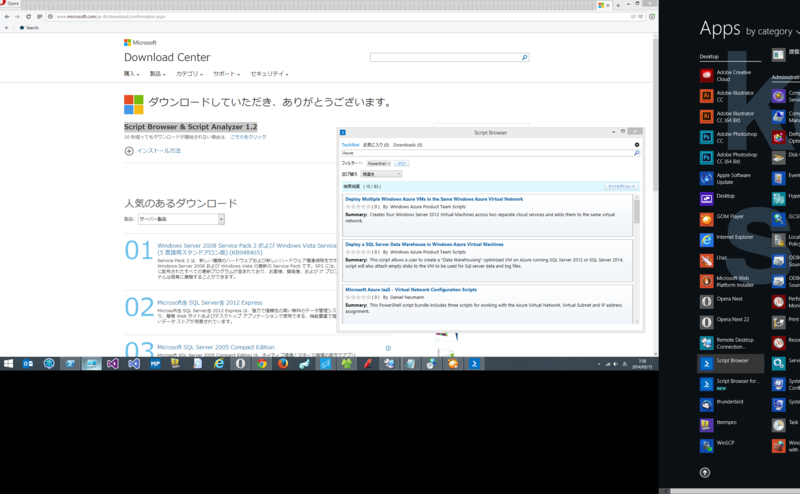
Task: Click the Windows Start button on taskbar
Action: 8,364
